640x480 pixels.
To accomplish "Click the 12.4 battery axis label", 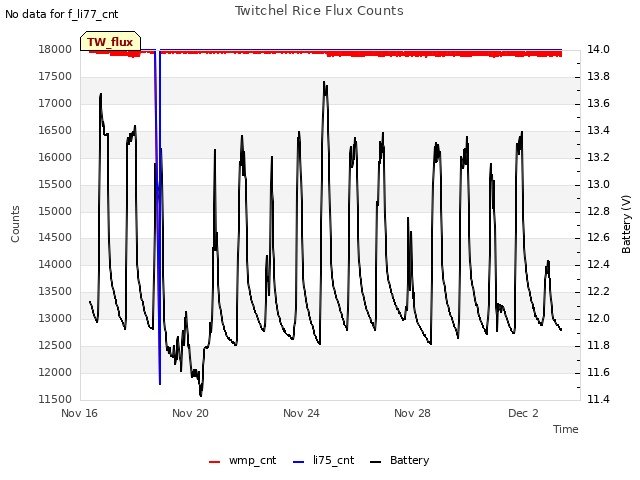I will coord(598,264).
